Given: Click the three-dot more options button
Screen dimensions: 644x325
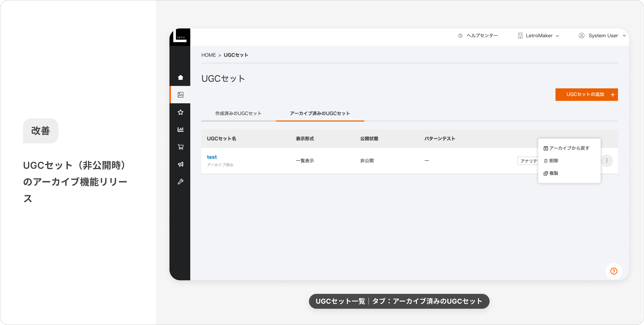Looking at the screenshot, I should pyautogui.click(x=607, y=161).
